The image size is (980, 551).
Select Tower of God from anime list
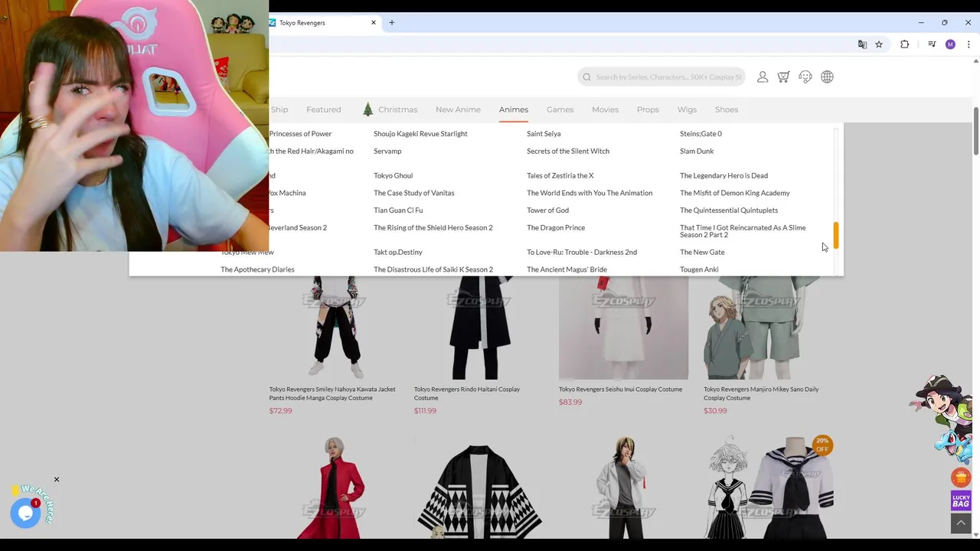[x=547, y=210]
